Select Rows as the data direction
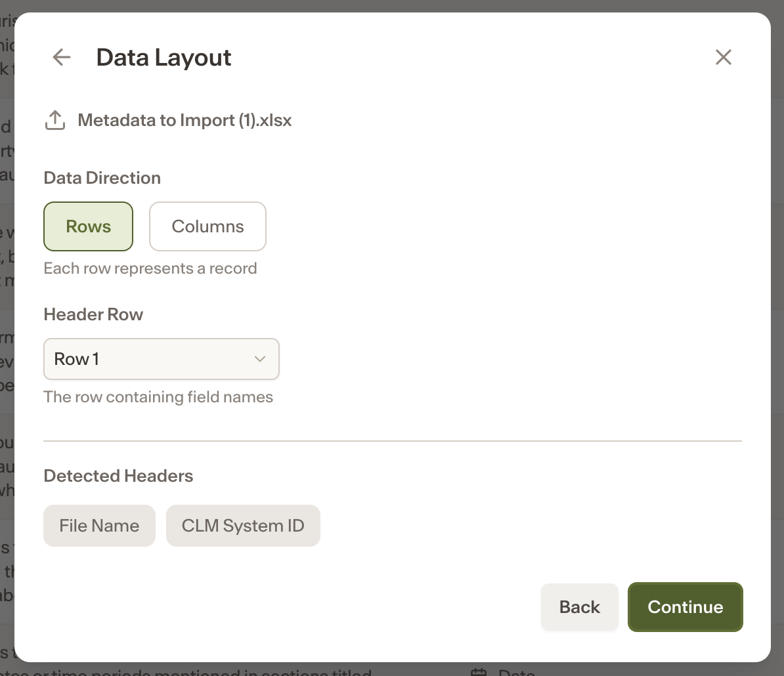 (89, 226)
